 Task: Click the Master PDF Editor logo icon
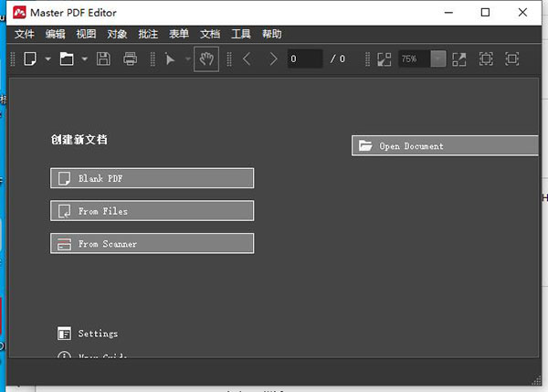[x=19, y=13]
